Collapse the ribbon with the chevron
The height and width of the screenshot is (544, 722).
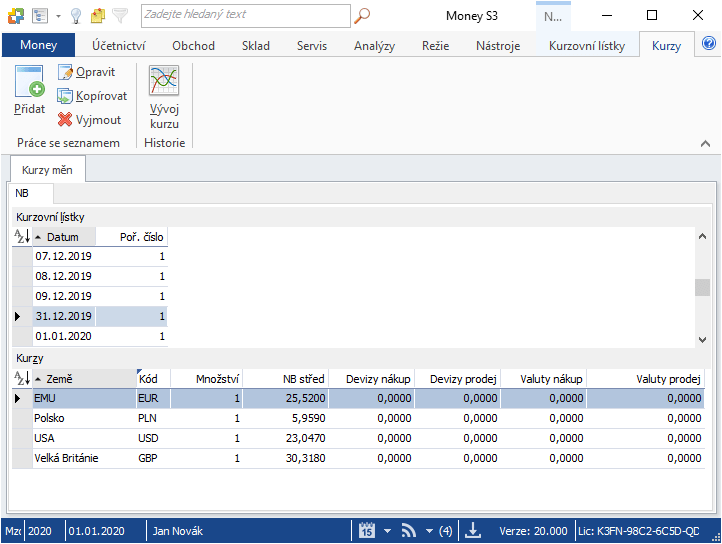click(x=705, y=144)
